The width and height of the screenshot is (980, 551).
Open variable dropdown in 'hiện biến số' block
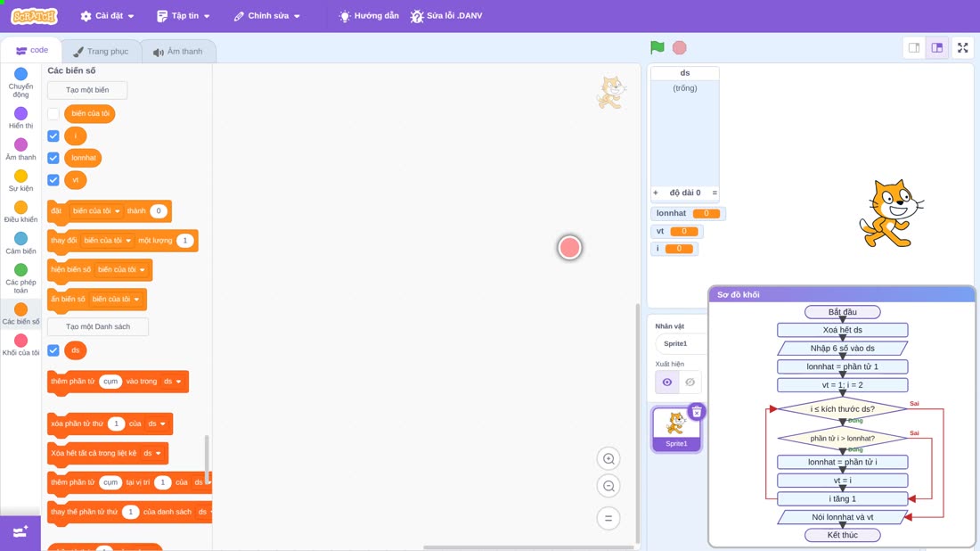[121, 269]
